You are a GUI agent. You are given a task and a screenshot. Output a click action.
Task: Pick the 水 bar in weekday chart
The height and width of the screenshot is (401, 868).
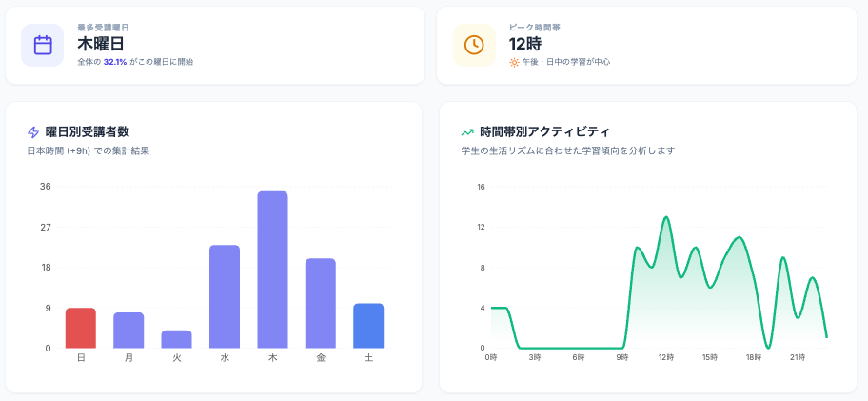pyautogui.click(x=225, y=296)
